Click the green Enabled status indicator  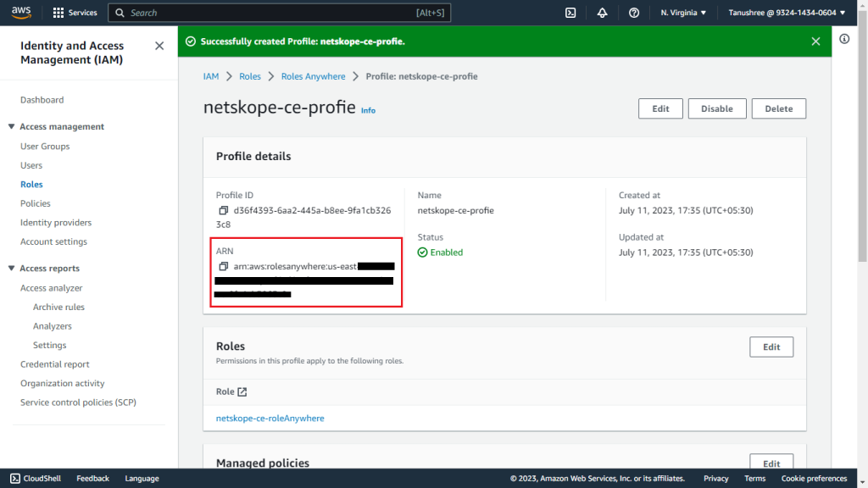(x=440, y=252)
